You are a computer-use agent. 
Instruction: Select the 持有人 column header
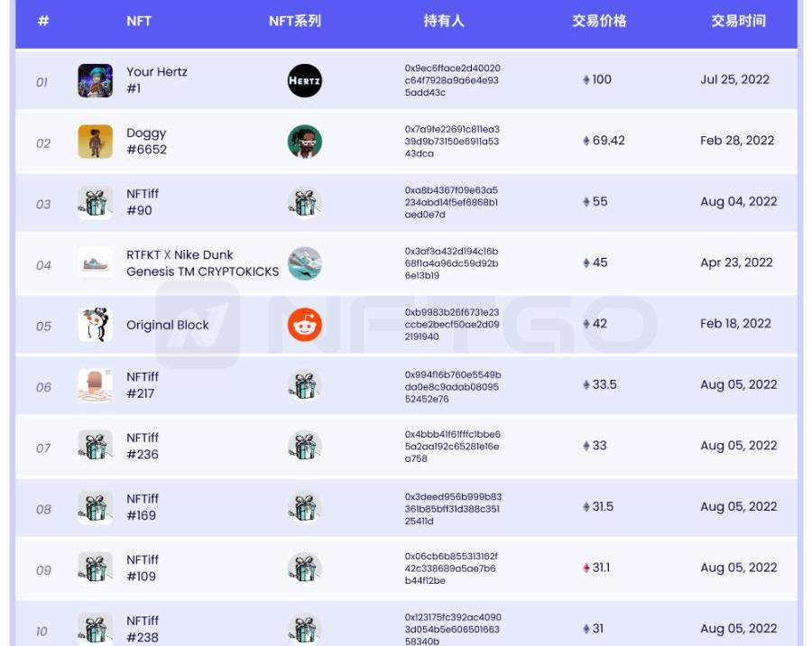coord(444,21)
